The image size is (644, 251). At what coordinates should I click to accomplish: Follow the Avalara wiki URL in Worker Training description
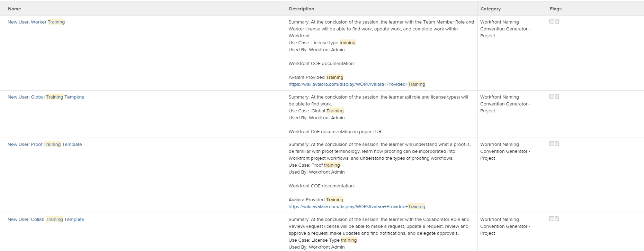[x=357, y=84]
